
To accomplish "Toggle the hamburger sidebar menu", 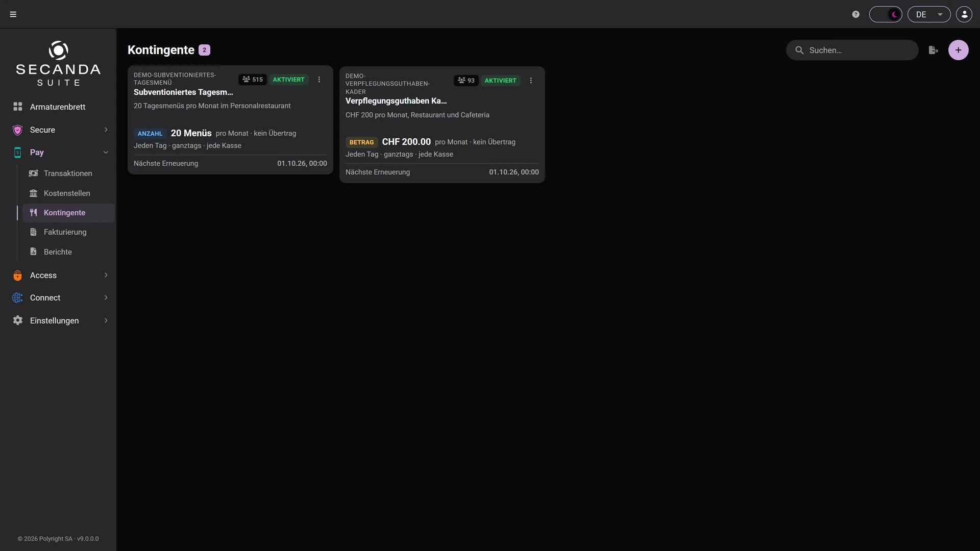I will click(13, 14).
